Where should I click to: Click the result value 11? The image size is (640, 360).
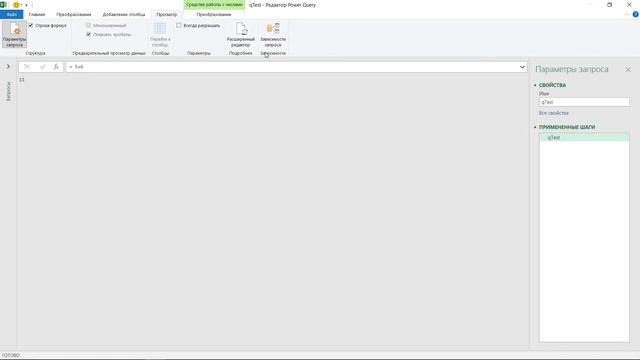(22, 80)
